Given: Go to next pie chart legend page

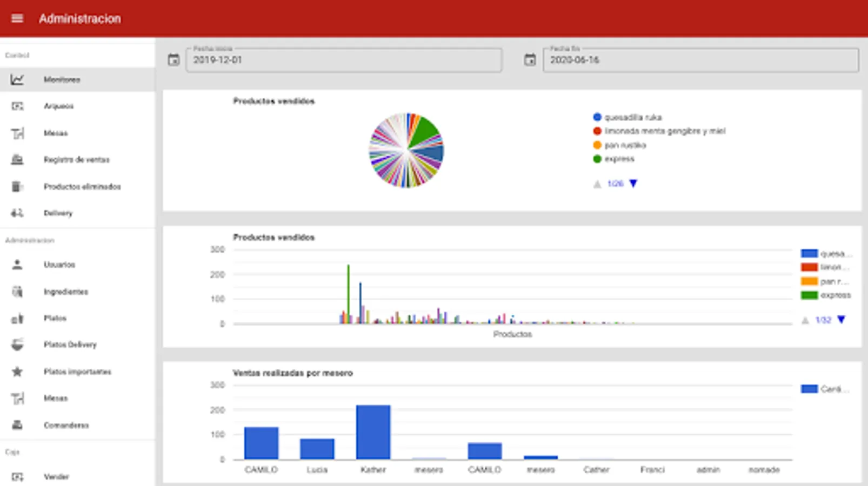Looking at the screenshot, I should [633, 184].
